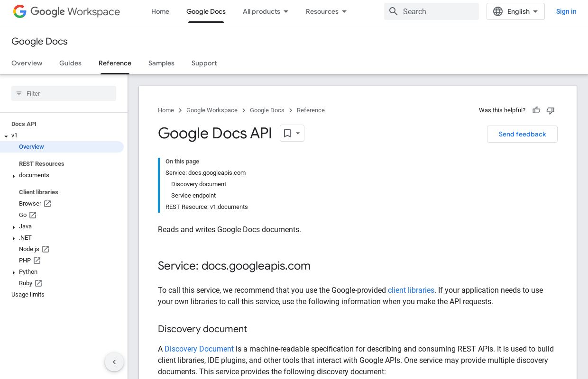Select the Google Docs top nav tab

(206, 11)
